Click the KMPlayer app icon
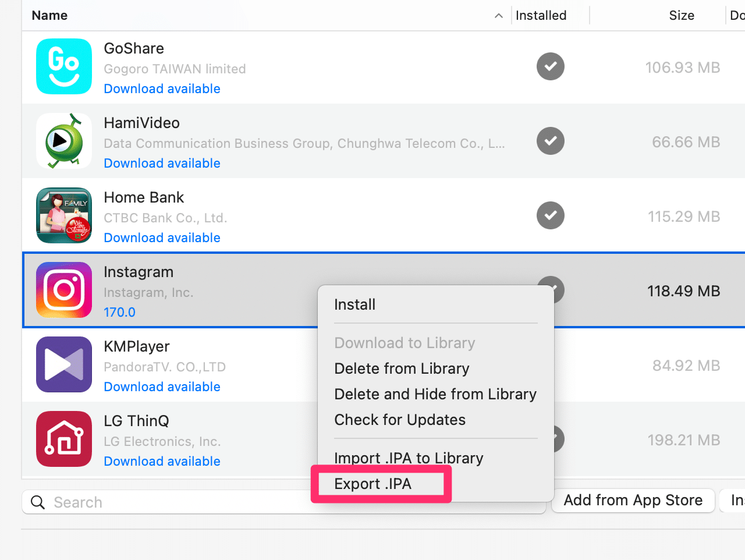Screen dimensions: 745x560 coord(64,364)
